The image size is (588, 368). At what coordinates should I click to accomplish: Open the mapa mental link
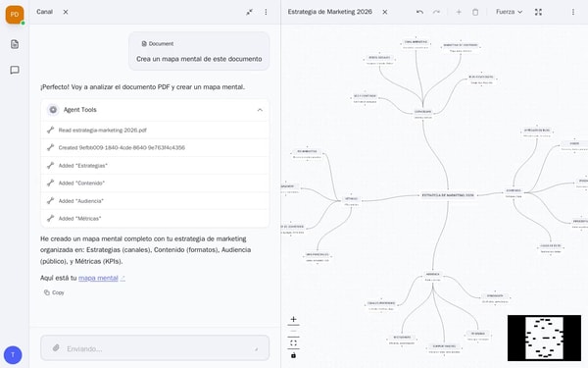(98, 278)
